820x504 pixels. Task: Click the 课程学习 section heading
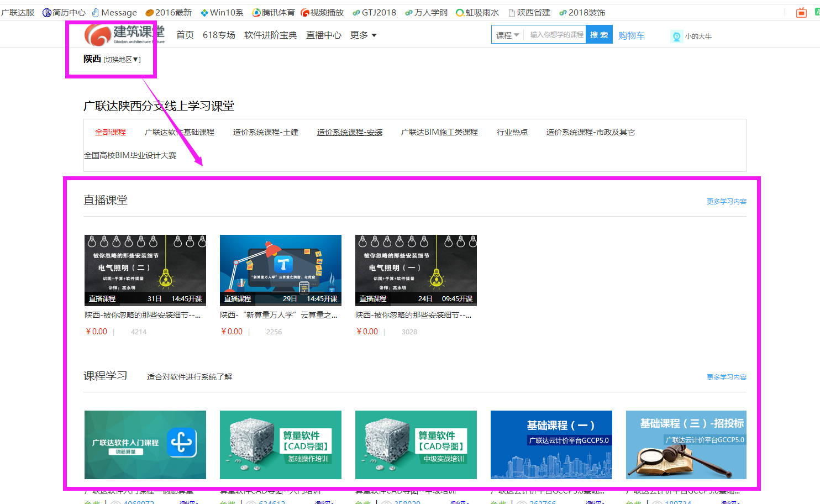(x=106, y=376)
